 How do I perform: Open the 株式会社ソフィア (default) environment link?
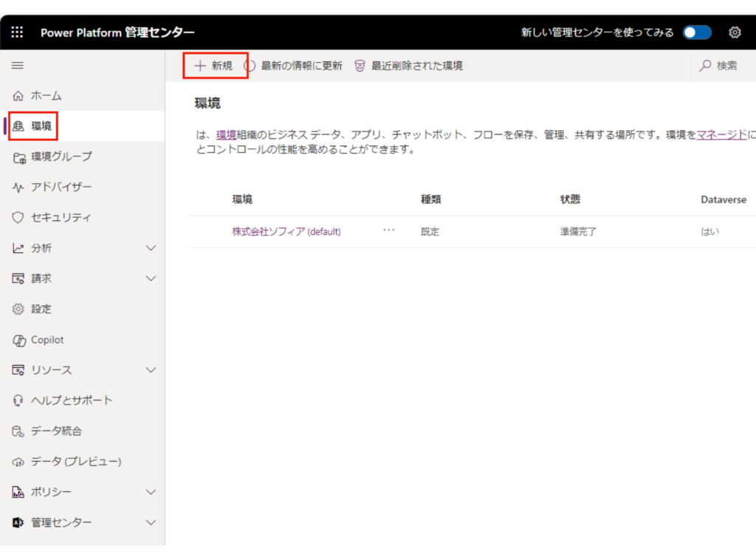pyautogui.click(x=286, y=232)
